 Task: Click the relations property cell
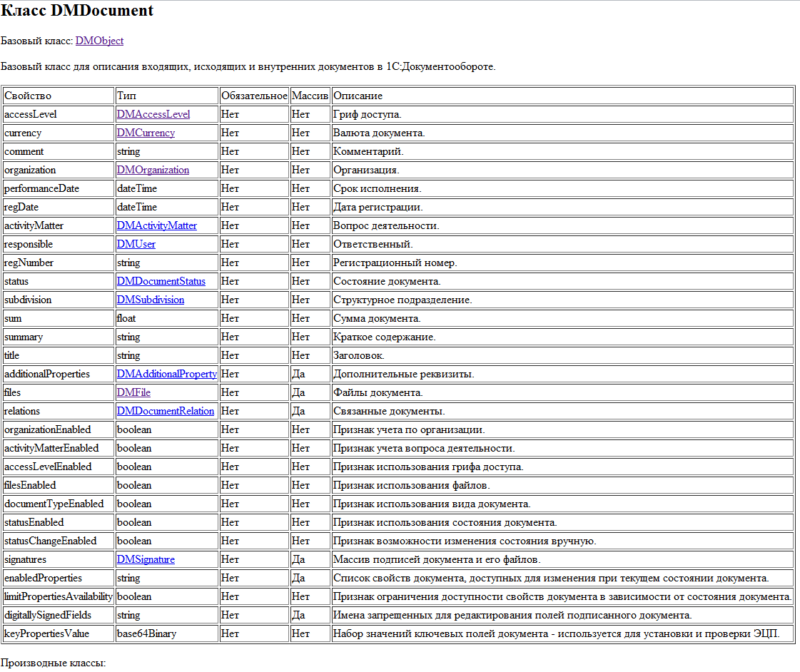59,411
